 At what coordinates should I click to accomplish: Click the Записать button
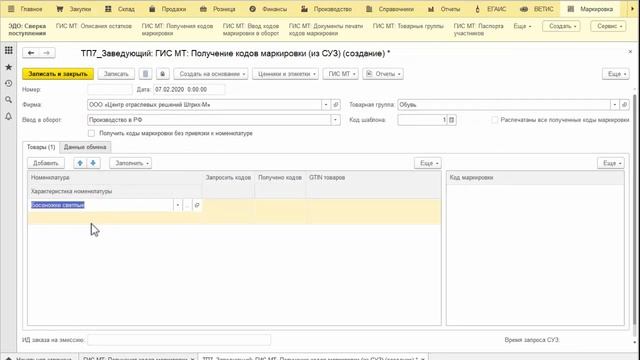pyautogui.click(x=116, y=74)
